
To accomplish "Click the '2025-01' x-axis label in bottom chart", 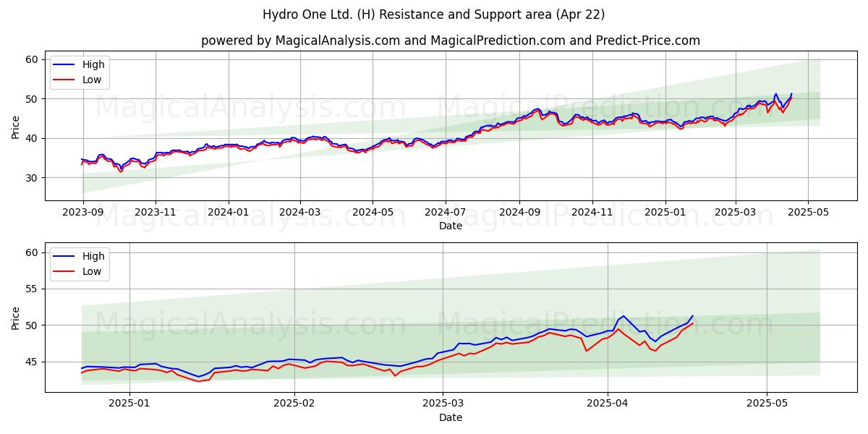I will click(130, 404).
